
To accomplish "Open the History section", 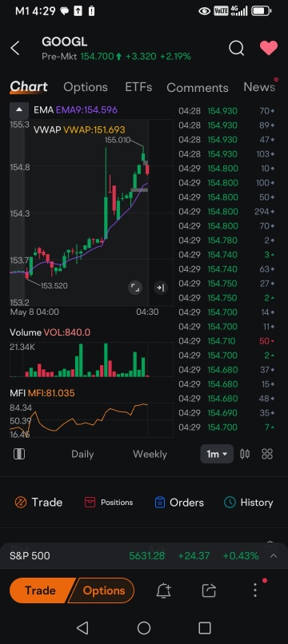I will [249, 503].
